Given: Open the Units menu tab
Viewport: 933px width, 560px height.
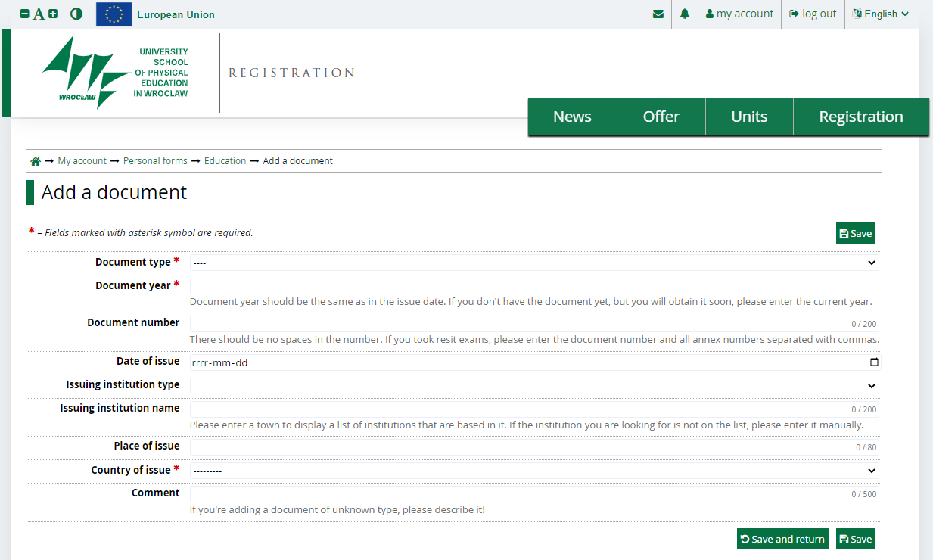Looking at the screenshot, I should point(749,117).
